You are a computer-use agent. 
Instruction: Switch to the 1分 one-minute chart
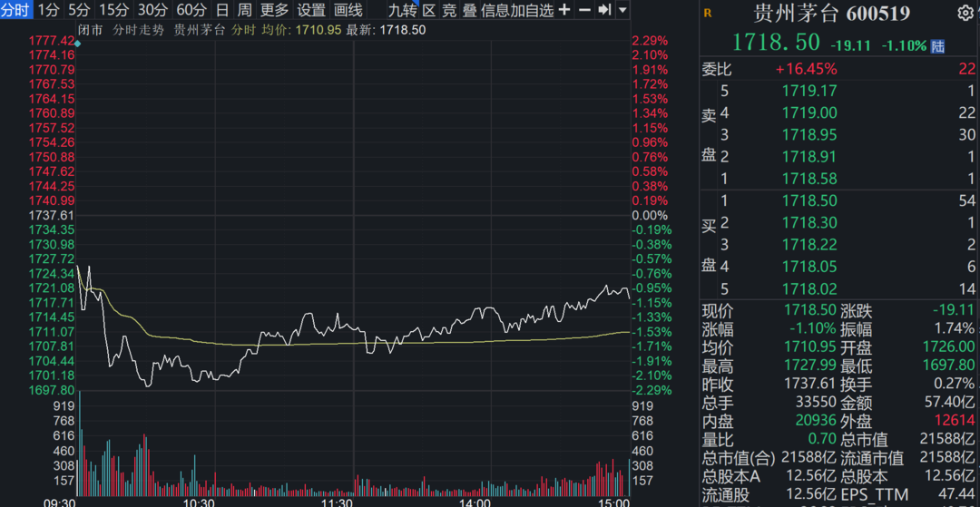(x=48, y=10)
